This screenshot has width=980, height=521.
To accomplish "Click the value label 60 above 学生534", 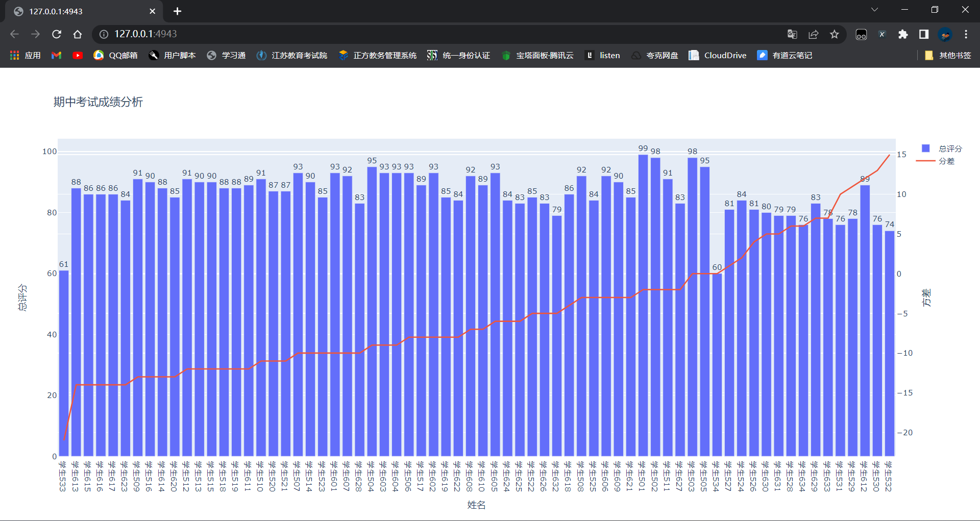I will pos(717,267).
